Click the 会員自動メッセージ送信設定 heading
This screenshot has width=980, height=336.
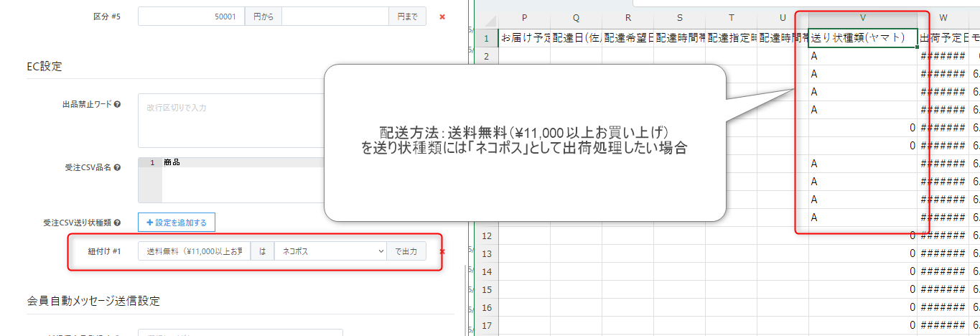pyautogui.click(x=93, y=301)
